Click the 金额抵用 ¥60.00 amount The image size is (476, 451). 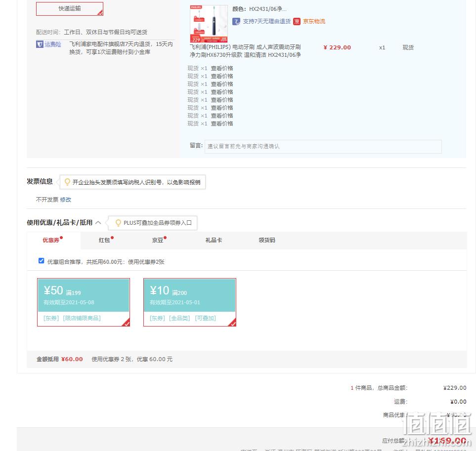[x=72, y=359]
